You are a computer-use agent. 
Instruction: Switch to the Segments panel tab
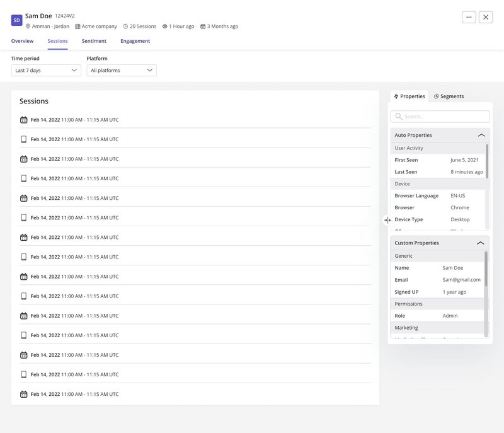(x=449, y=96)
